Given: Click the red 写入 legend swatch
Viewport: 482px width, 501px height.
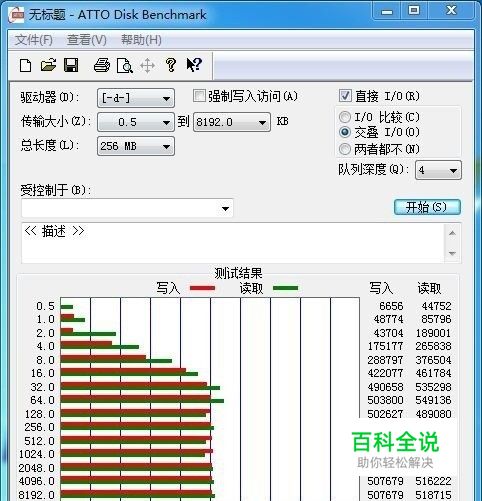Looking at the screenshot, I should point(202,288).
